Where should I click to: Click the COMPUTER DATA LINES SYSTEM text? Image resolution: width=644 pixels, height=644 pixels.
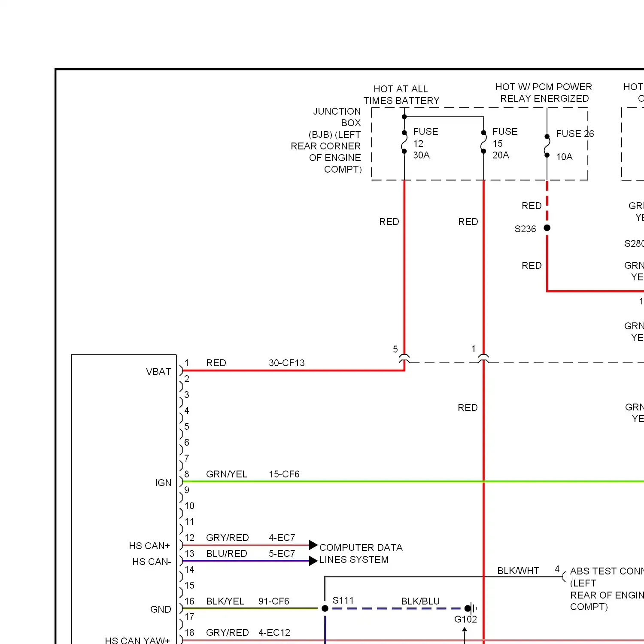point(361,554)
